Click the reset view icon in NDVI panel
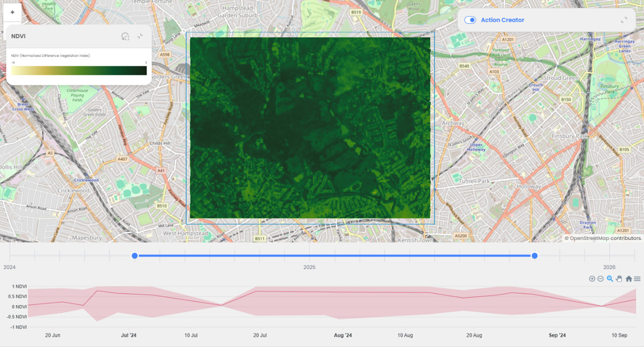The width and height of the screenshot is (644, 347). coord(125,36)
